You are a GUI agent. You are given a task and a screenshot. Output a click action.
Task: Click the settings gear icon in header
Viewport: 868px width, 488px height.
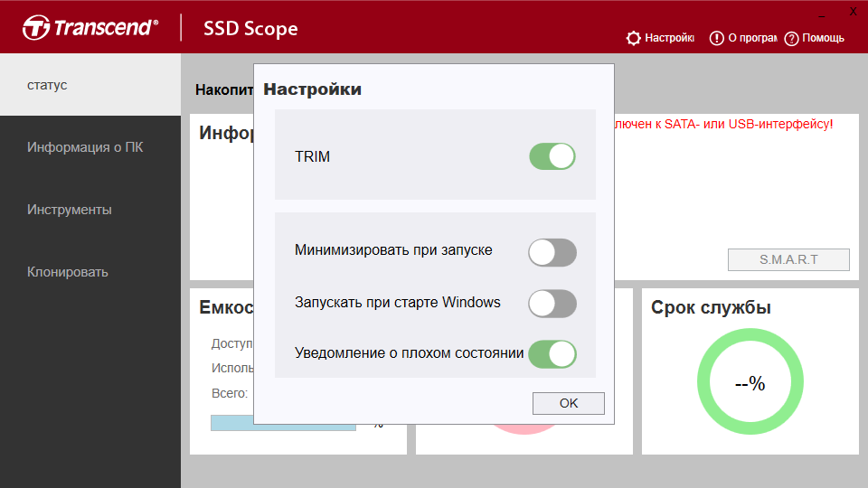coord(633,38)
